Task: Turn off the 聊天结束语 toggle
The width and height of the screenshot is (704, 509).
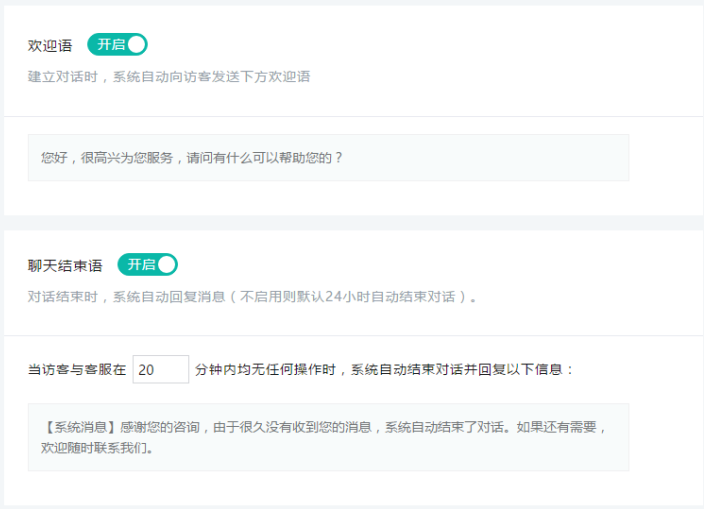Action: pos(147,264)
